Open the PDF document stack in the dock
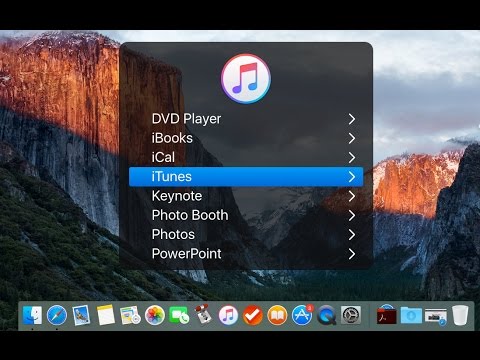 (x=387, y=314)
